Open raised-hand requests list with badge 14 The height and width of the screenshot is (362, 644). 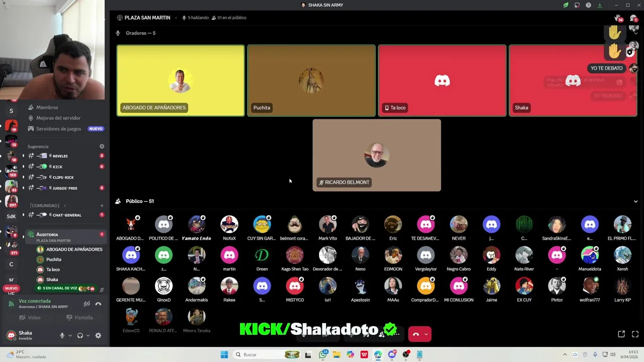[618, 19]
